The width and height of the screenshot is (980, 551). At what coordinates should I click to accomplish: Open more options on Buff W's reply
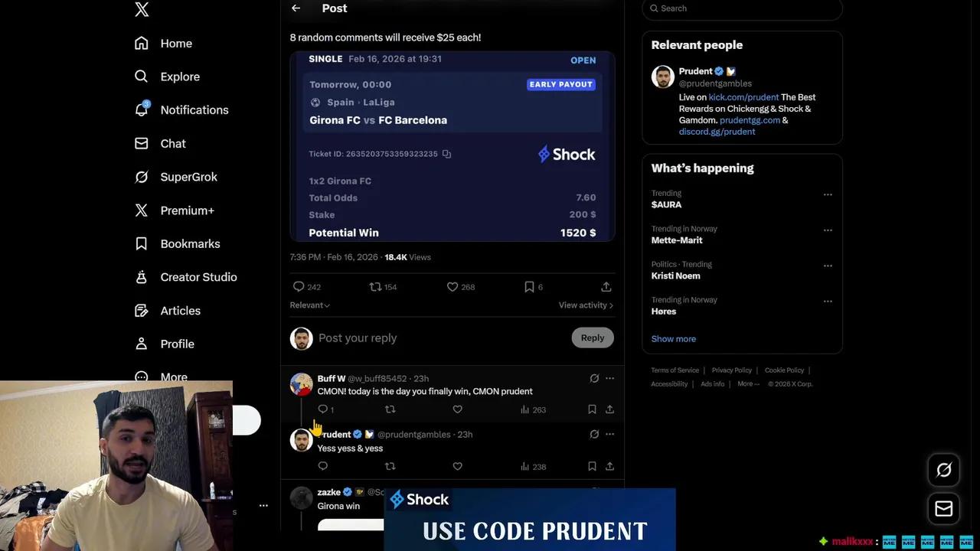(609, 378)
